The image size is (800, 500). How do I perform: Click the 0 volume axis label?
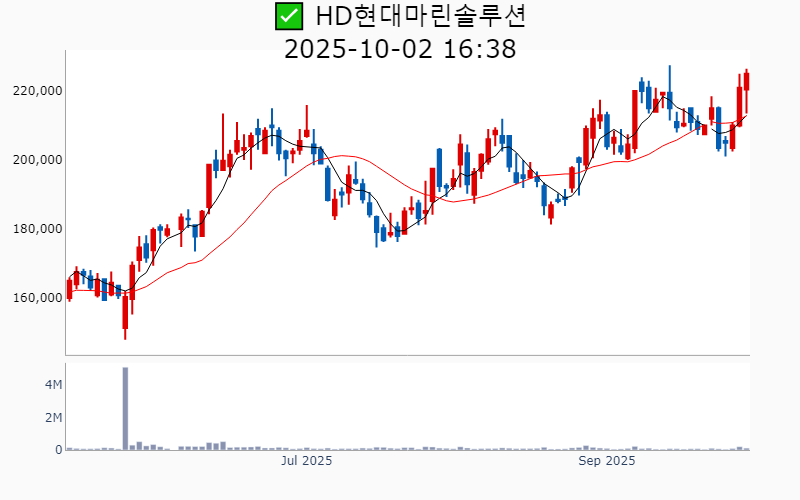coord(58,450)
